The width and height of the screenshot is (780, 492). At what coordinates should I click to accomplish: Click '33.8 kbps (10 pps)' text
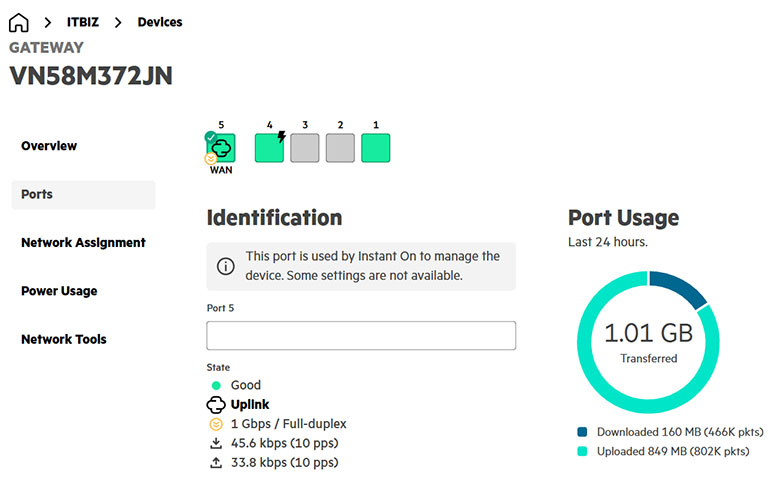285,462
